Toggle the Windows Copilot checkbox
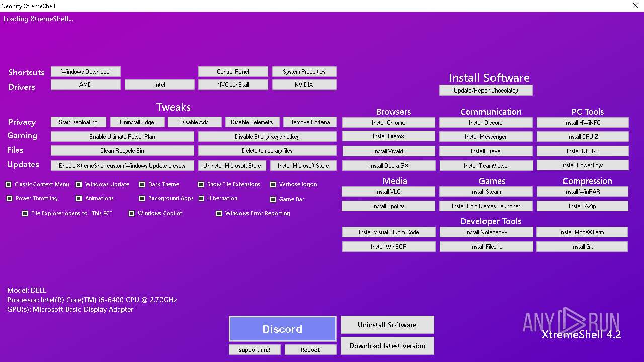The width and height of the screenshot is (644, 362). click(x=132, y=214)
